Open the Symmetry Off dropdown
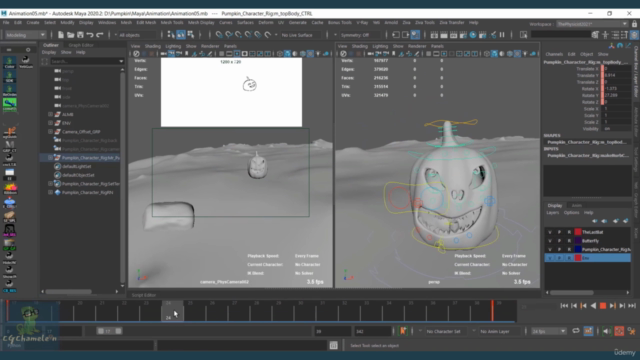 (359, 35)
